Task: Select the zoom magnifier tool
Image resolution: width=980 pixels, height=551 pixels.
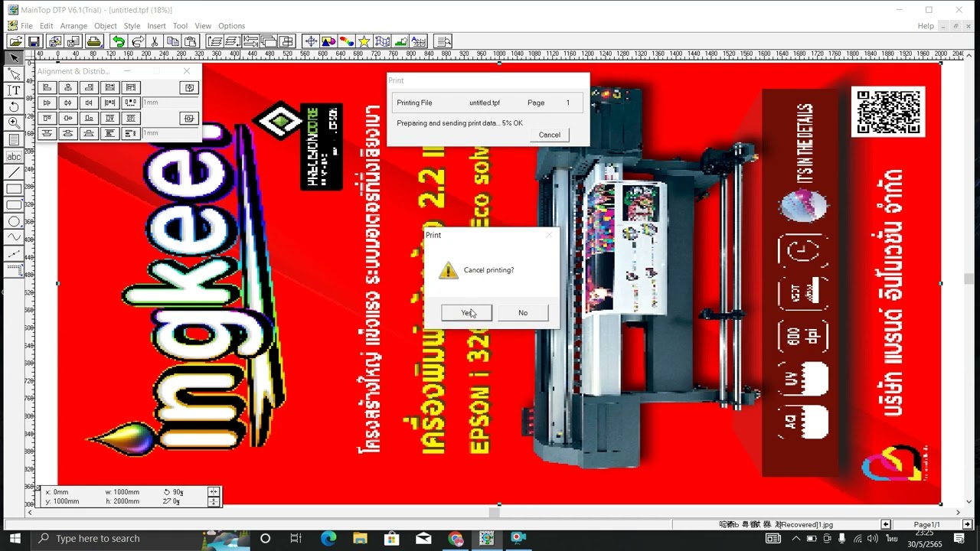Action: click(14, 122)
